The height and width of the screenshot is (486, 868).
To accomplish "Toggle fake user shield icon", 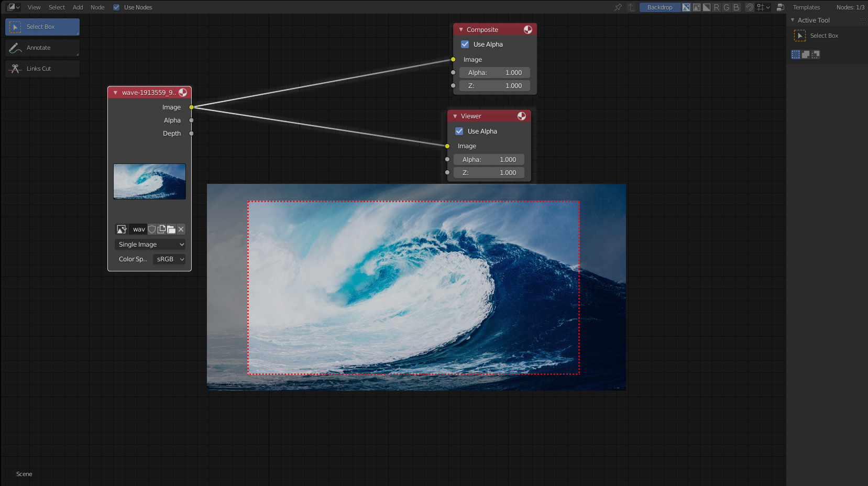I will coord(152,229).
